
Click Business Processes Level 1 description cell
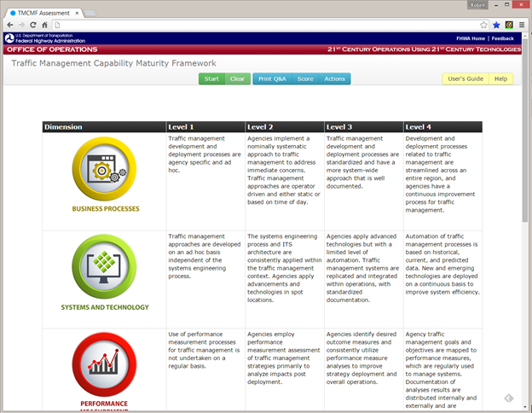(205, 182)
